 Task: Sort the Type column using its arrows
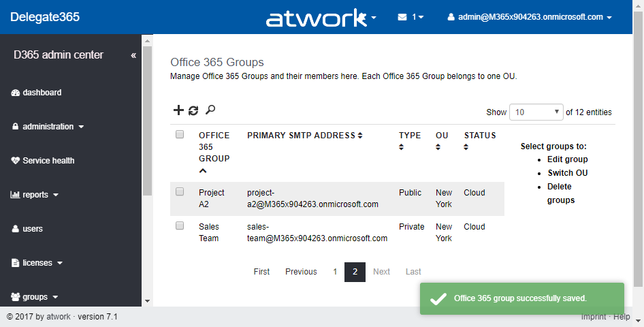[x=402, y=146]
